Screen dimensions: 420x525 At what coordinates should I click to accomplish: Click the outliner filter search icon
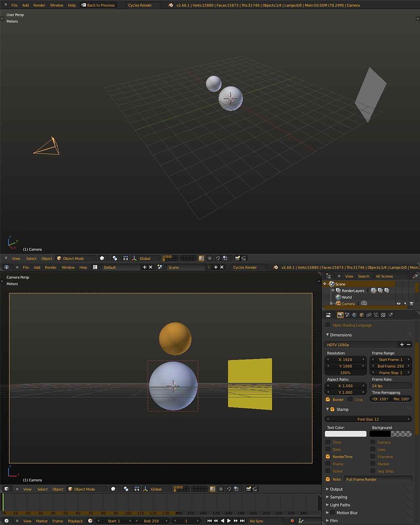tap(415, 276)
